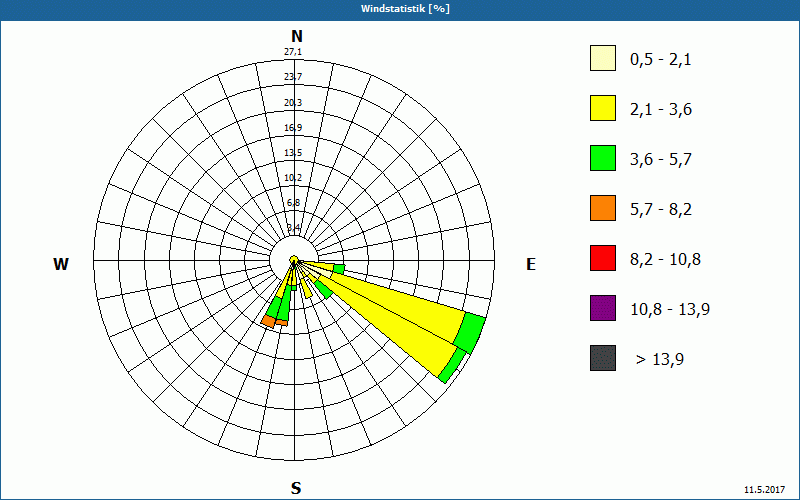800x500 pixels.
Task: Click the S compass label
Action: click(296, 488)
